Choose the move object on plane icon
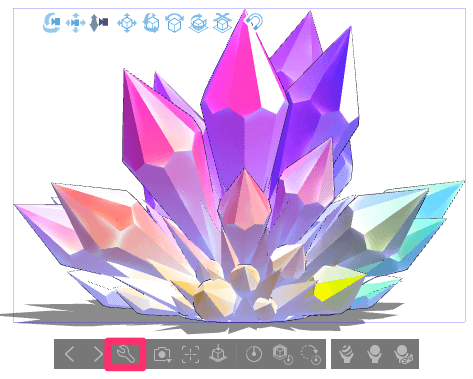The height and width of the screenshot is (379, 473). tap(127, 23)
